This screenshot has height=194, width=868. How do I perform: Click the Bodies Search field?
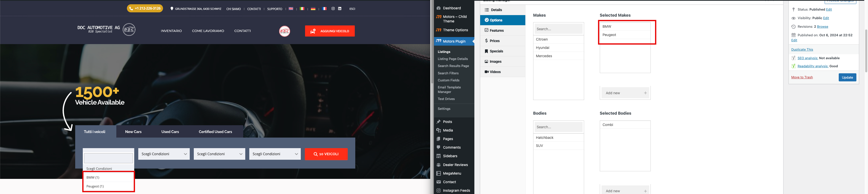coord(558,127)
